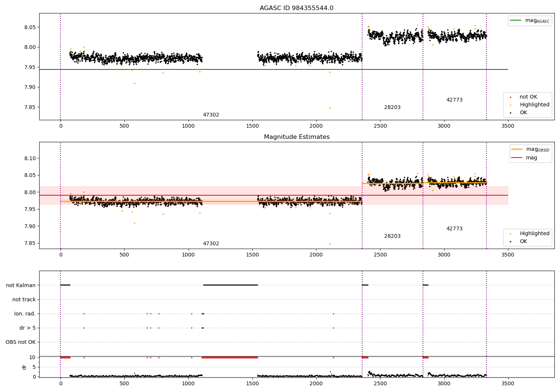Click the 7.90 y-tick in top plot
This screenshot has width=560, height=392.
[x=29, y=87]
